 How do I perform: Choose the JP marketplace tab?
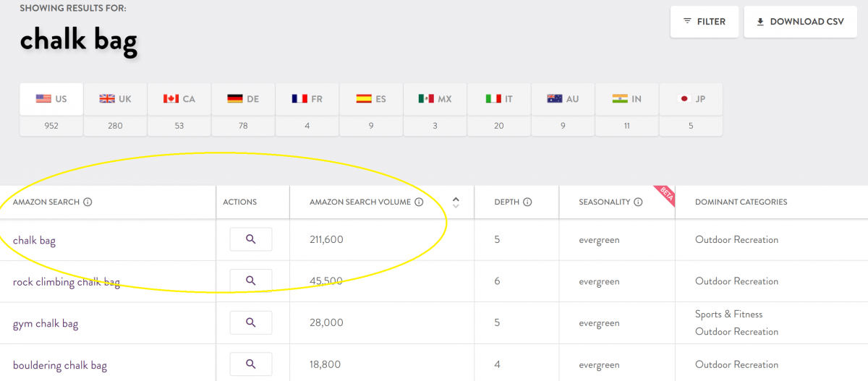691,99
